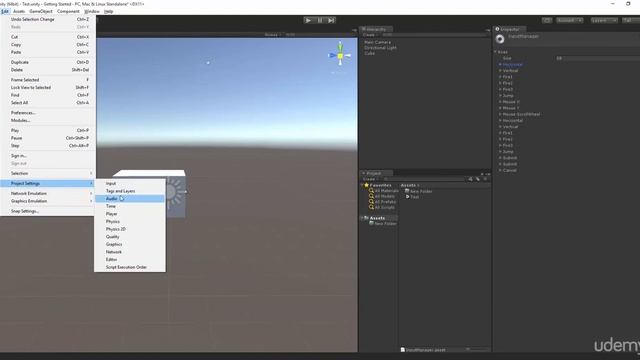Click the InputManager gear icon in the Inspector
This screenshot has height=360, width=640.
tap(500, 39)
